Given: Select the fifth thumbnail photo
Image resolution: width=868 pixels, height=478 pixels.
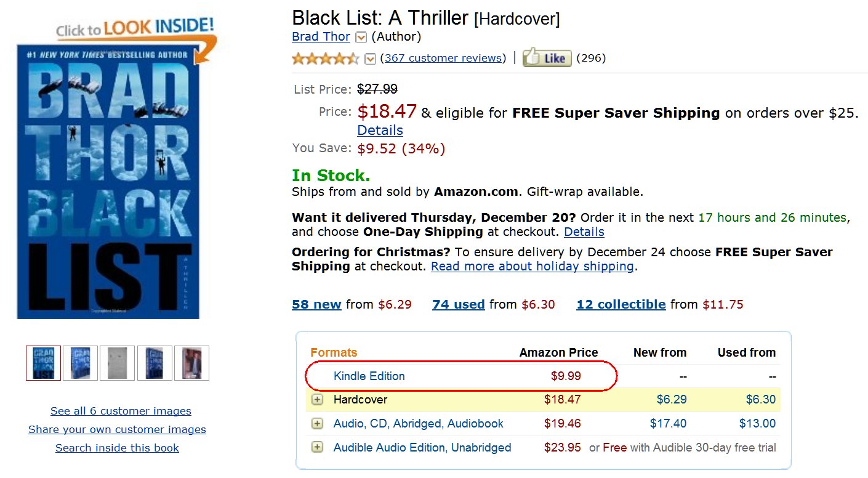Looking at the screenshot, I should [x=191, y=363].
